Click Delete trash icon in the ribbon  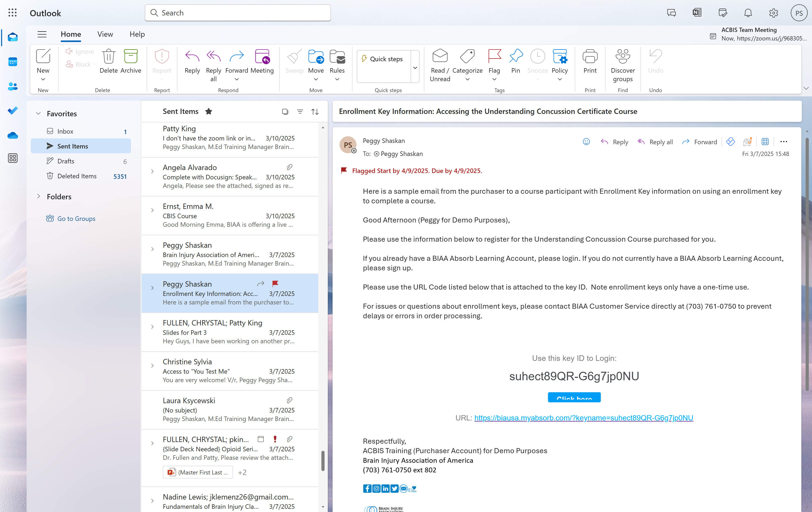coord(109,61)
